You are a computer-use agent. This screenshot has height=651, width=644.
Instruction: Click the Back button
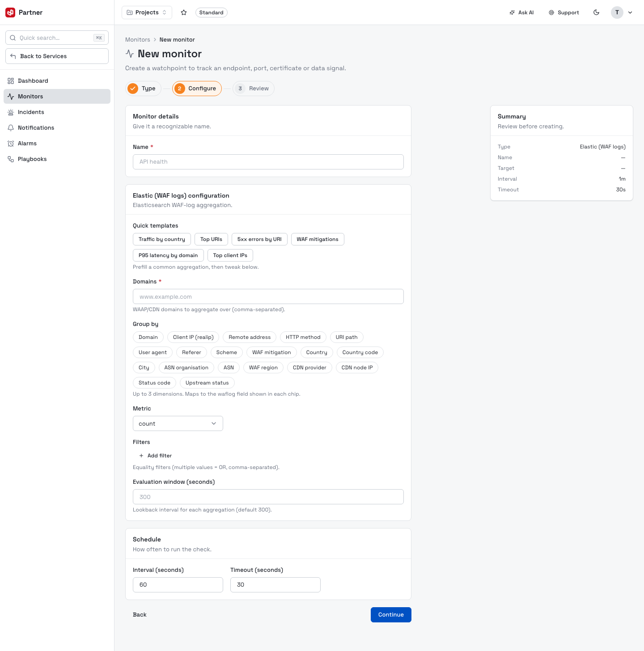click(140, 615)
